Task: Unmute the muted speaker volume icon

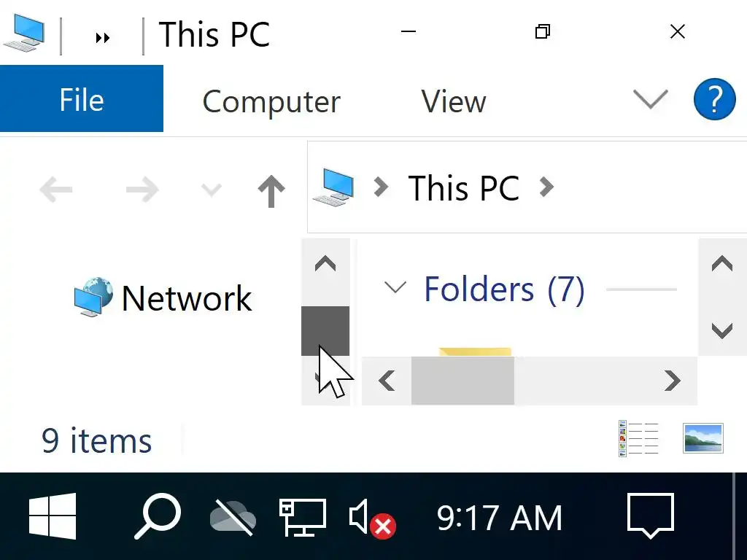Action: point(371,518)
